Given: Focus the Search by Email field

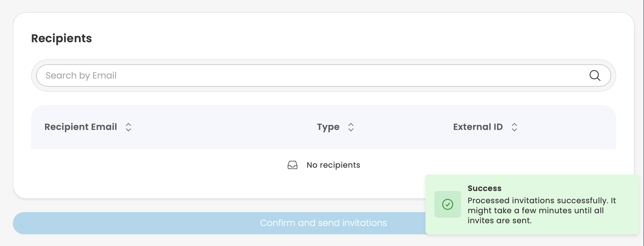Looking at the screenshot, I should coord(306,76).
